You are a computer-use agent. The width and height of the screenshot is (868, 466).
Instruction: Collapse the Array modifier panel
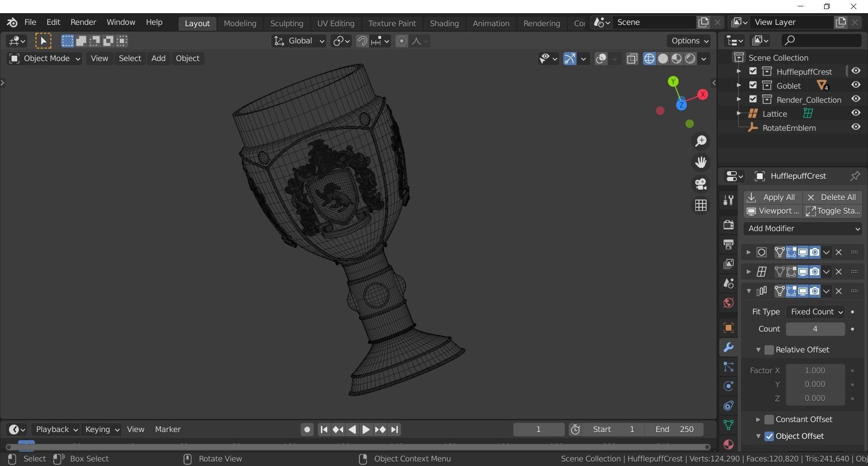coord(749,291)
